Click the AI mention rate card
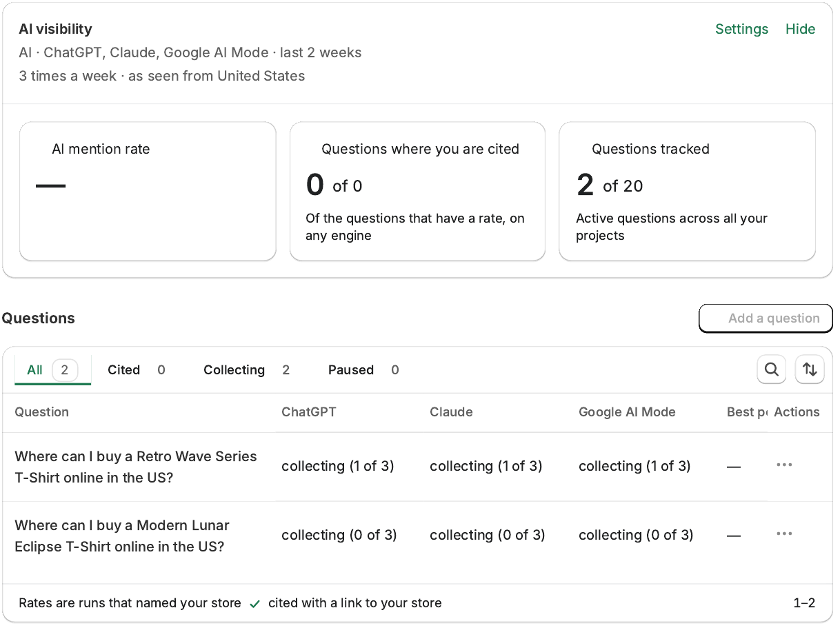The width and height of the screenshot is (840, 630). tap(148, 192)
